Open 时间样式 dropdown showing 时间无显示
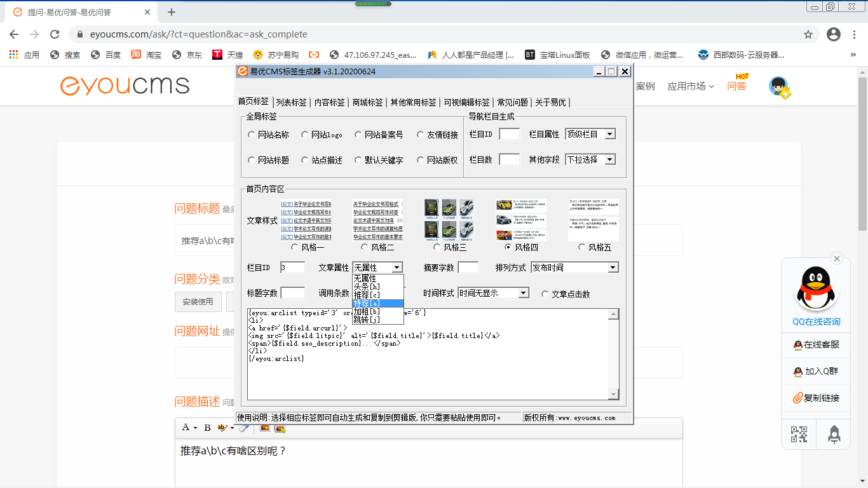 (493, 293)
